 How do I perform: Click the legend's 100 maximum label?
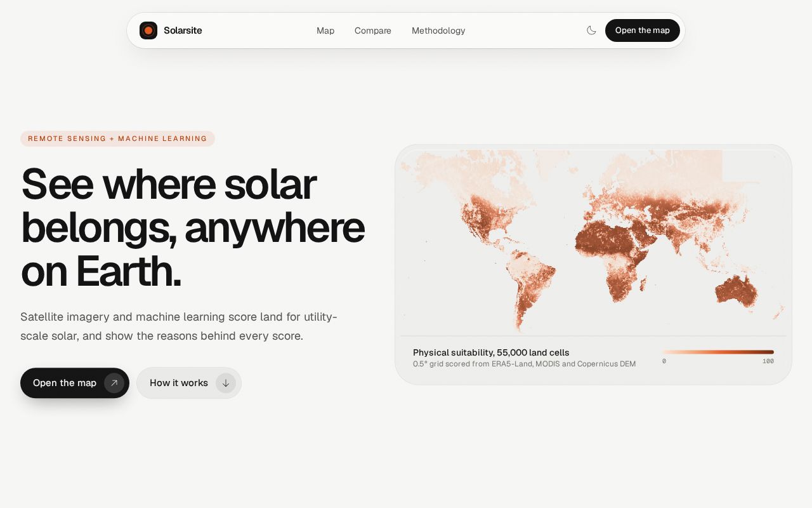coord(768,361)
